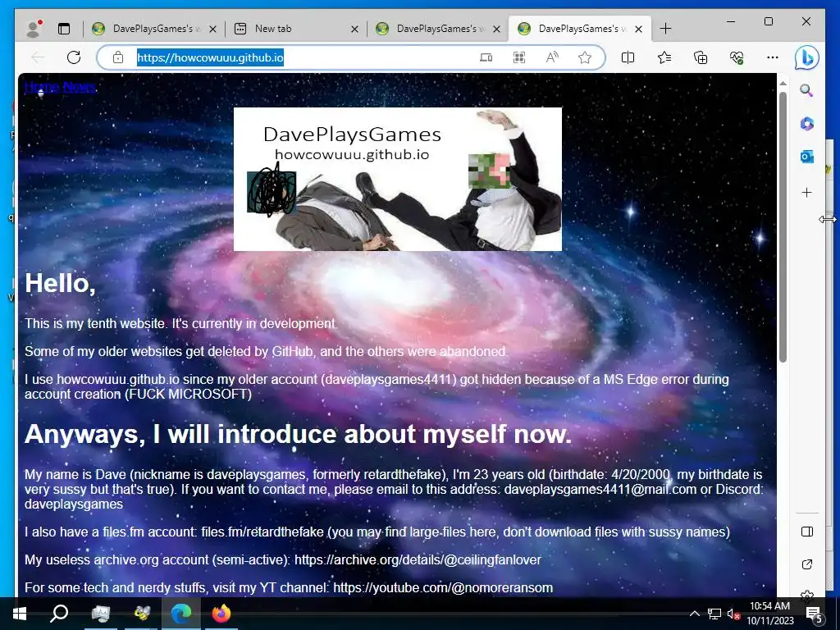Click the bee application in taskbar

pos(141,614)
